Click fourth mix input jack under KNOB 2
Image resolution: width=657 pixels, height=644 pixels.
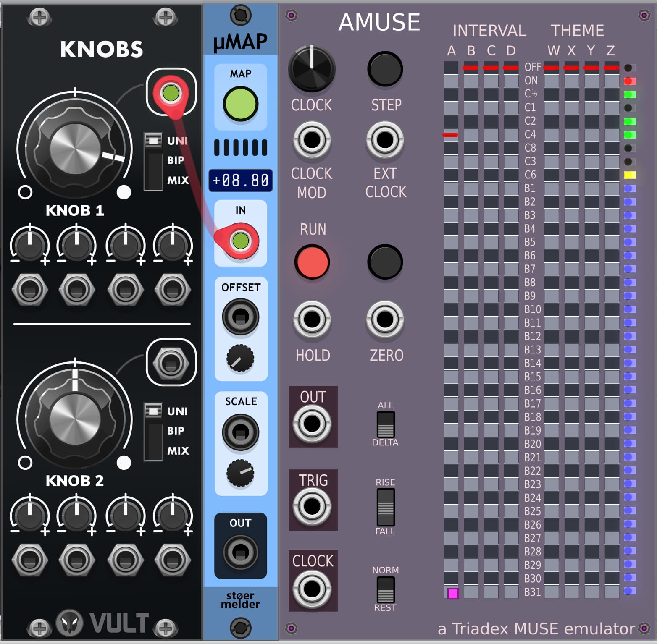coord(172,560)
